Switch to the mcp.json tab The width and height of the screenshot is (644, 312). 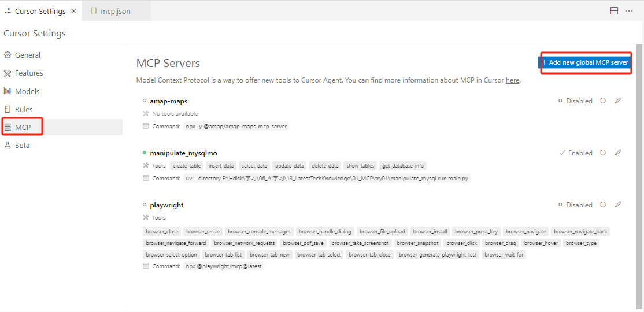pyautogui.click(x=115, y=11)
